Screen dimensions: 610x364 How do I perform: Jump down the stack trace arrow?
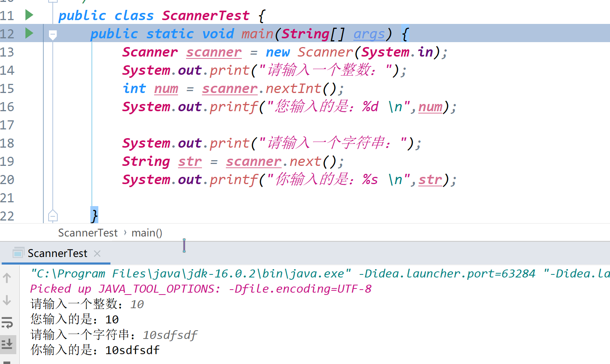pos(7,300)
